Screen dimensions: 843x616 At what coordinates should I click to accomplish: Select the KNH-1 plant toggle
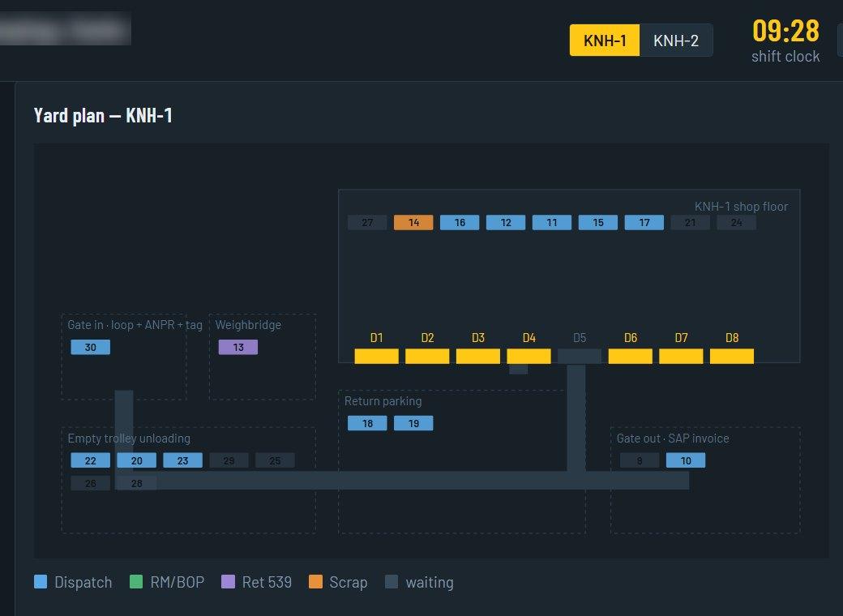pyautogui.click(x=605, y=41)
